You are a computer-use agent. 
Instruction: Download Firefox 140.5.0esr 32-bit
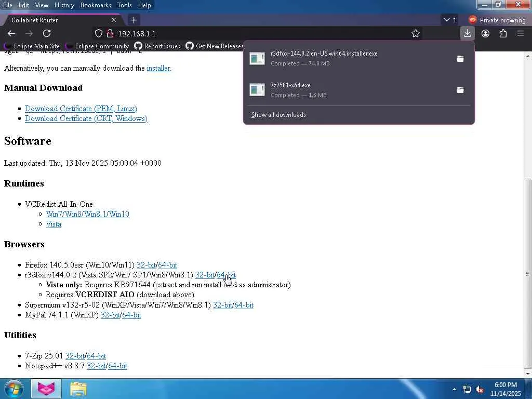click(x=146, y=265)
